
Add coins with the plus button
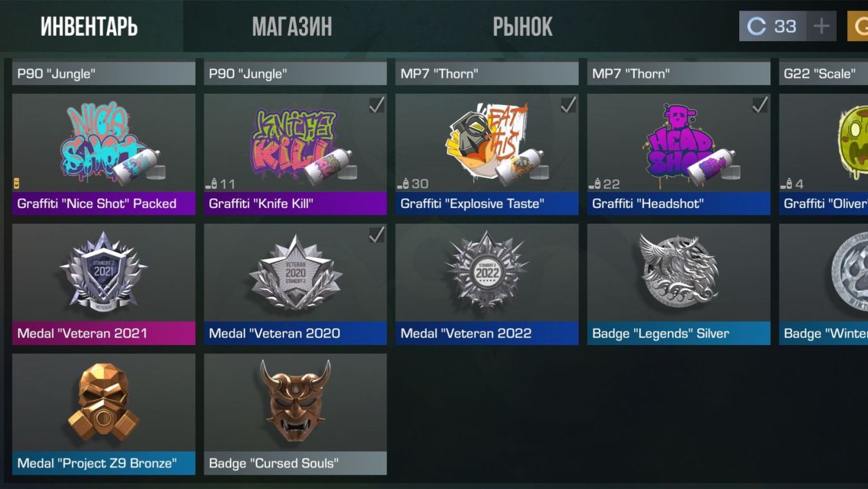coord(821,26)
